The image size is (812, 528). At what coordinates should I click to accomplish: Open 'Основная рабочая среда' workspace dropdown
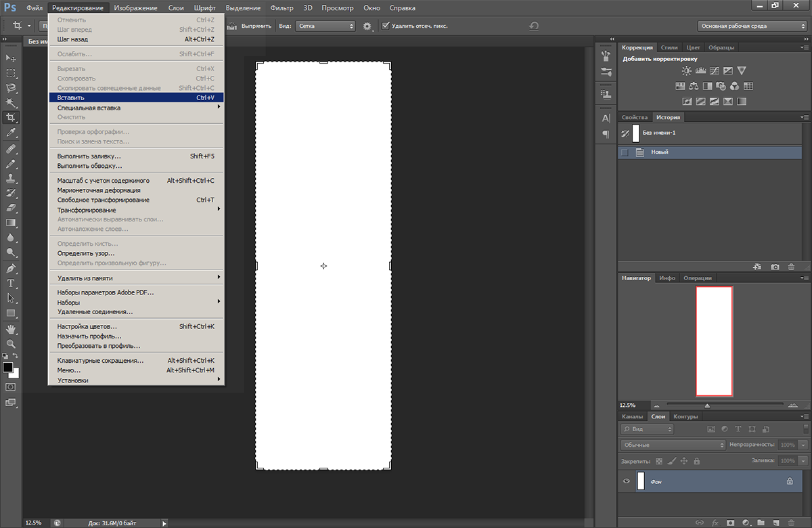752,26
